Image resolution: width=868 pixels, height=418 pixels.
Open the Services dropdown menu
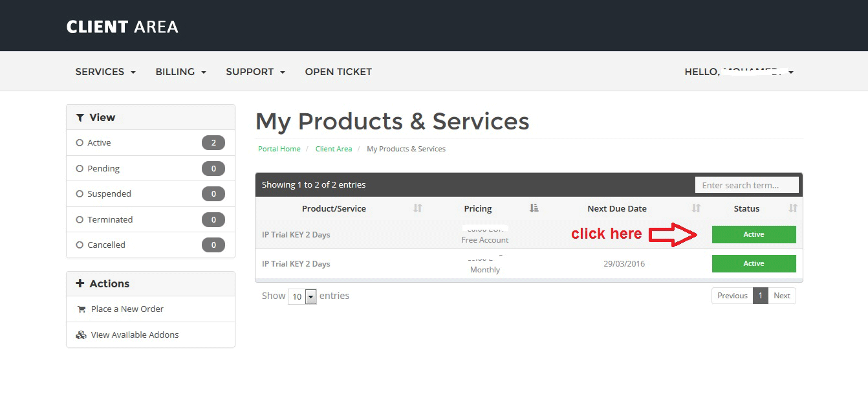tap(105, 72)
